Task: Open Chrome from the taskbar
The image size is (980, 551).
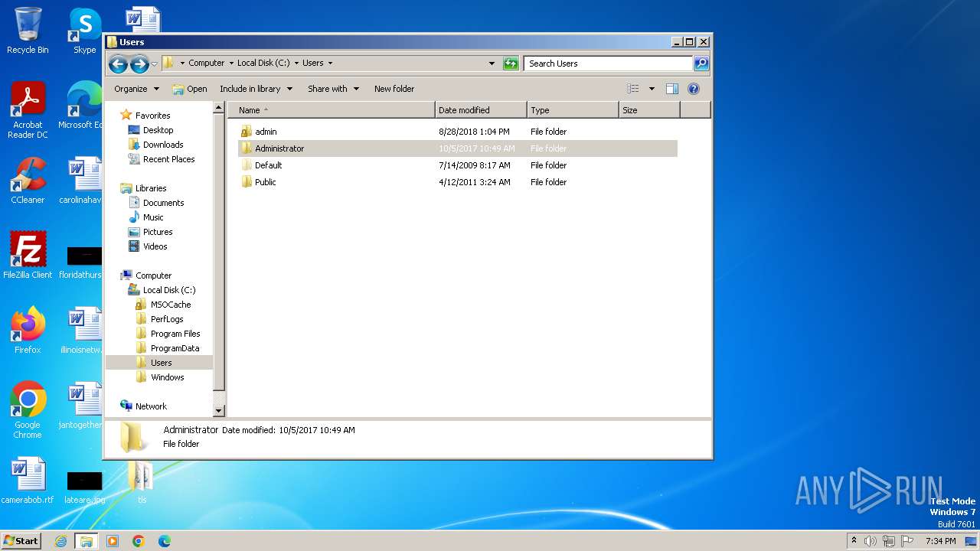Action: (x=139, y=541)
